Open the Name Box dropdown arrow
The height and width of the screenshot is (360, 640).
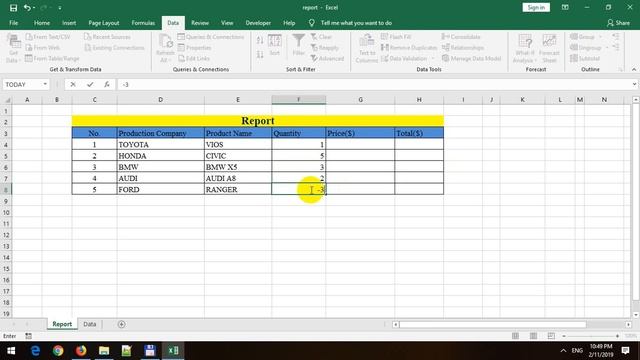[45, 84]
